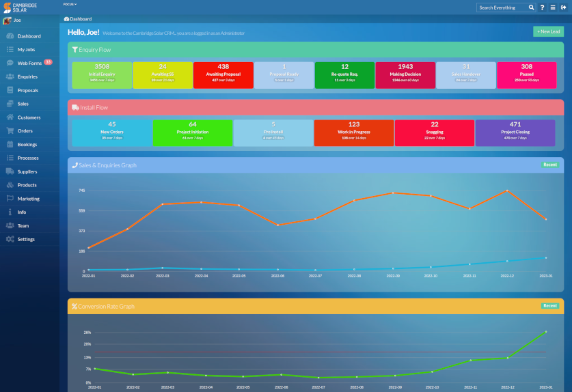Screen dimensions: 572x392
Task: Open the Awaiting SS 24 tile
Action: click(163, 75)
